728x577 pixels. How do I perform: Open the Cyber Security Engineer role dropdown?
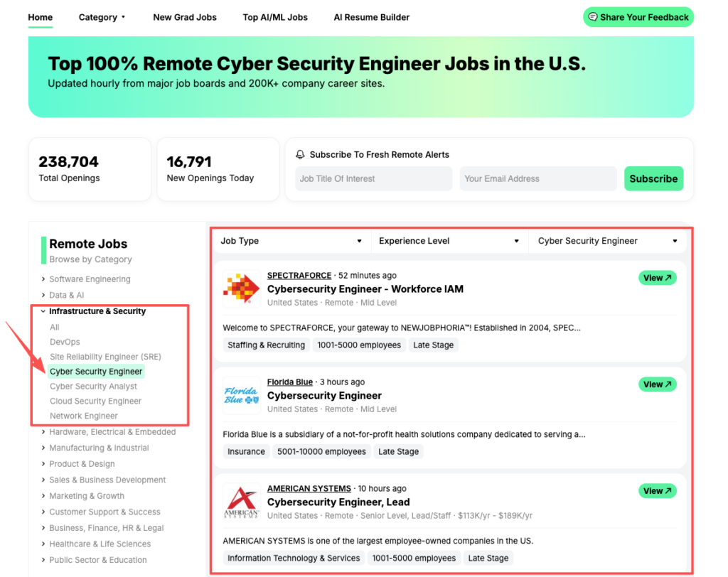[608, 241]
